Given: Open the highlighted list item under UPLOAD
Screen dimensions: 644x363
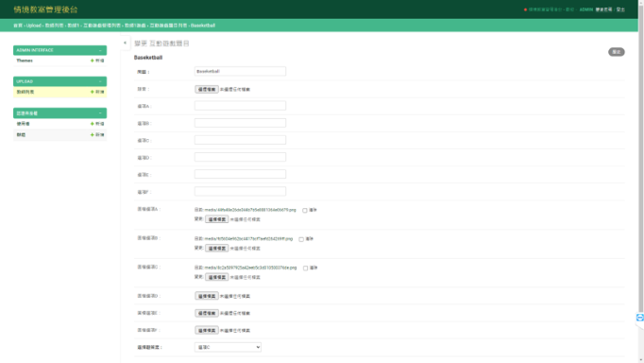Looking at the screenshot, I should tap(25, 92).
